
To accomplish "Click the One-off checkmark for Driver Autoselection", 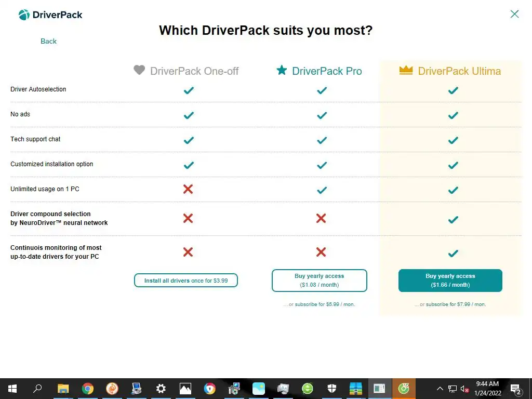I will [x=189, y=90].
